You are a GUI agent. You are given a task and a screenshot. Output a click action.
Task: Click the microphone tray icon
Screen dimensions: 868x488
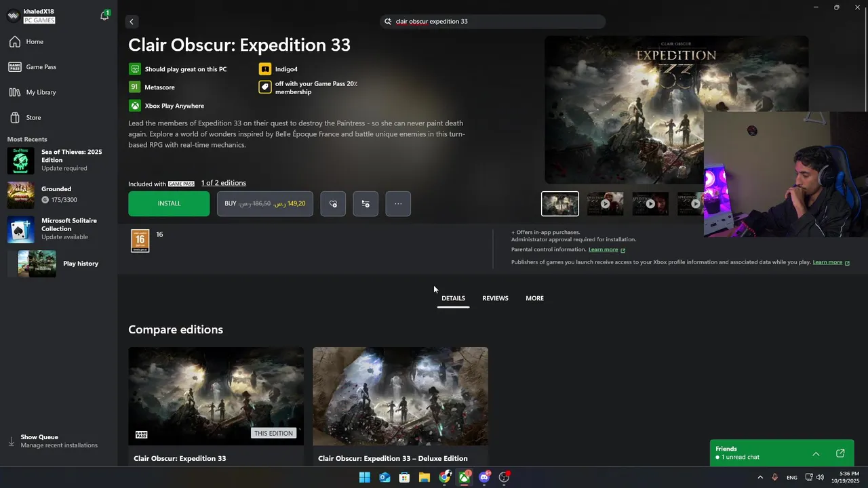pyautogui.click(x=774, y=478)
